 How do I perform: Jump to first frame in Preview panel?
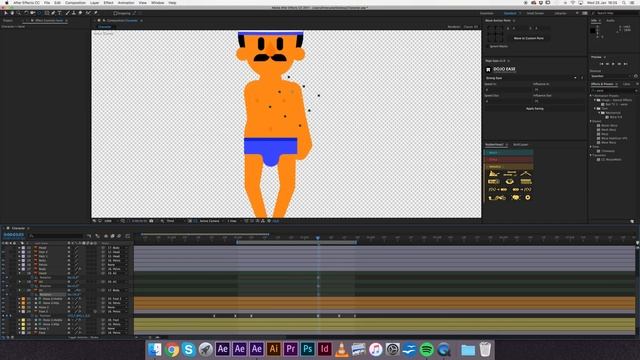(x=602, y=64)
